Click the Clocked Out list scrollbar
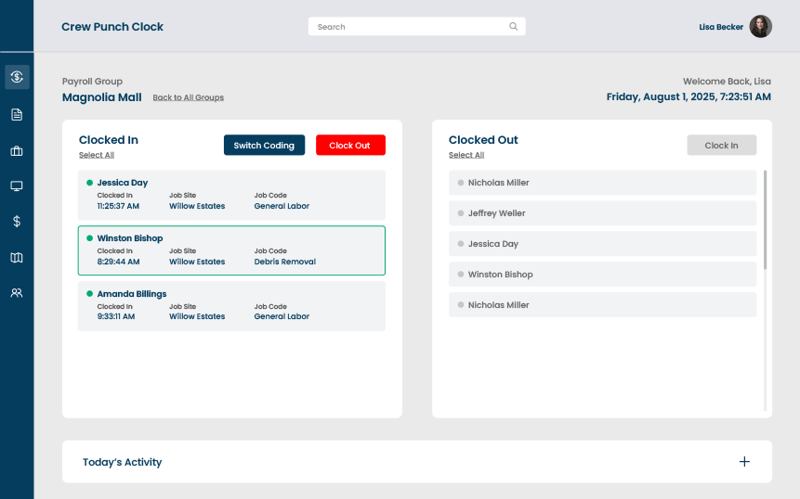 [x=766, y=220]
